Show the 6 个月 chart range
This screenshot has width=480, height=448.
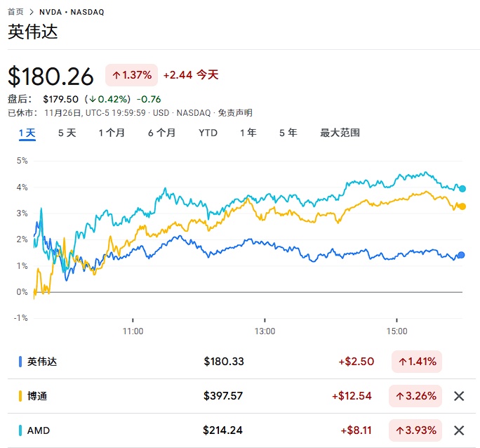161,133
